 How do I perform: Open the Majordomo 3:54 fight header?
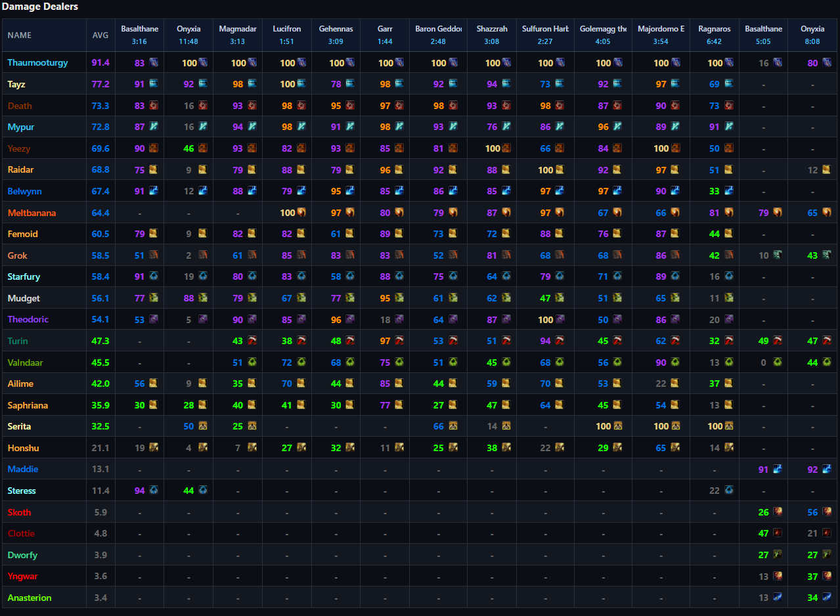tap(661, 35)
